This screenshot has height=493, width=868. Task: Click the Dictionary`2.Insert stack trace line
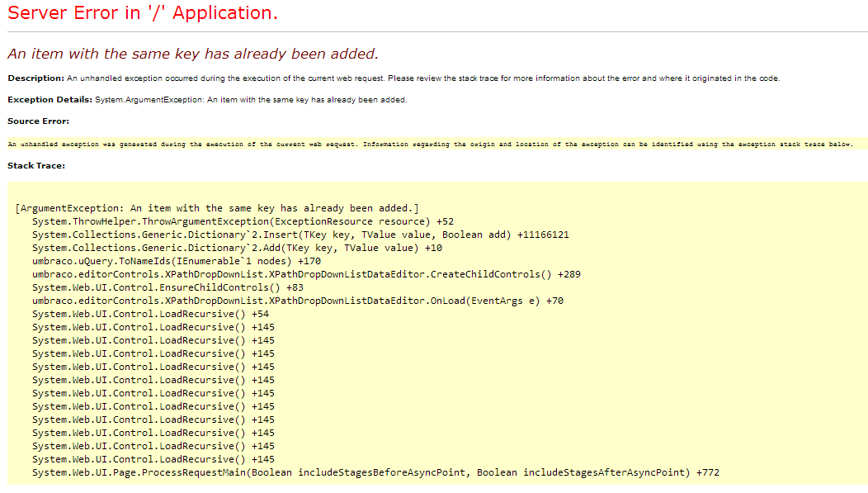300,235
